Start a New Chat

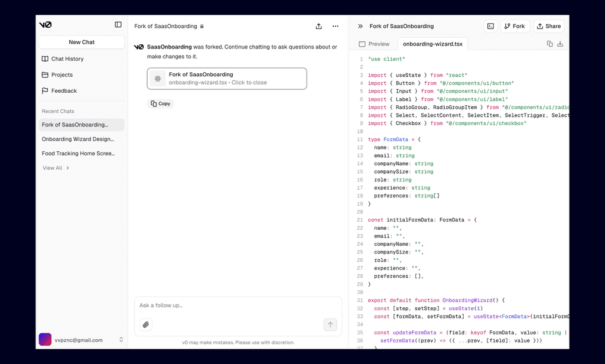tap(81, 42)
